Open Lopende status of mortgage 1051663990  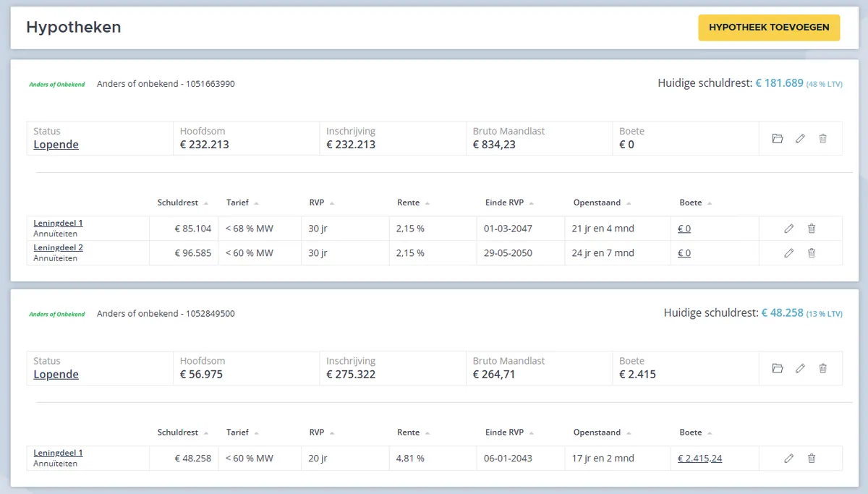[x=56, y=145]
